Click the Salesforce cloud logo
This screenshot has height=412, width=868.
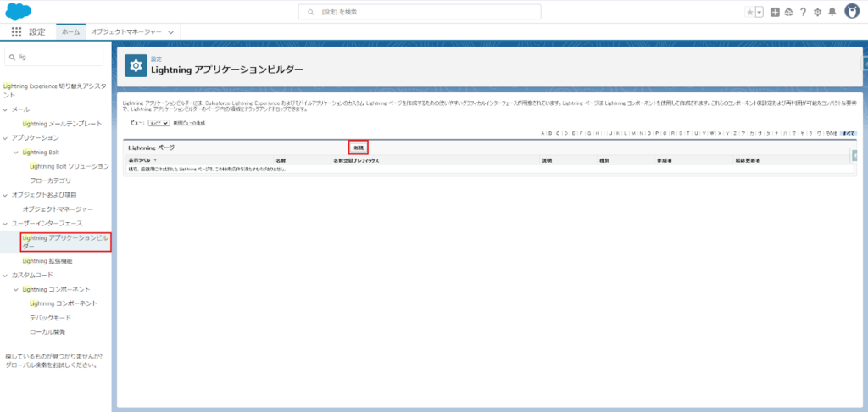(19, 11)
